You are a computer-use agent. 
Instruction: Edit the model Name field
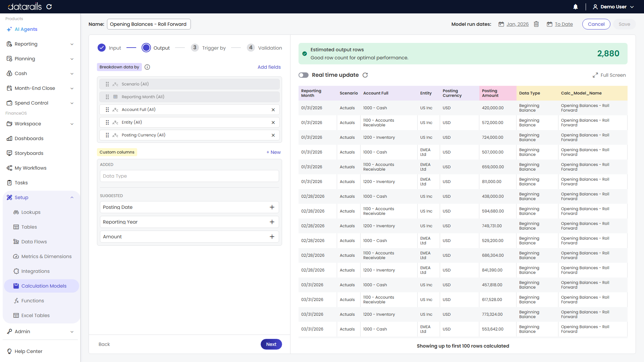click(x=149, y=24)
